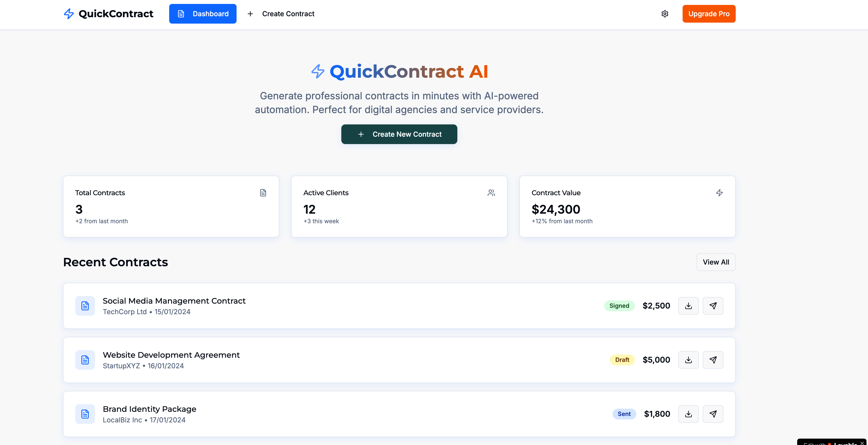Download the Website Development Agreement

tap(688, 360)
